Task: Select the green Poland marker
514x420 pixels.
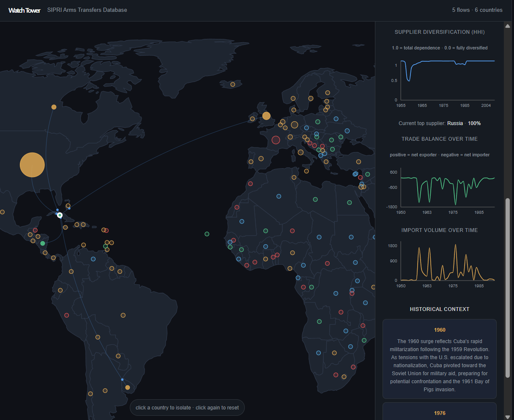Action: [x=318, y=122]
